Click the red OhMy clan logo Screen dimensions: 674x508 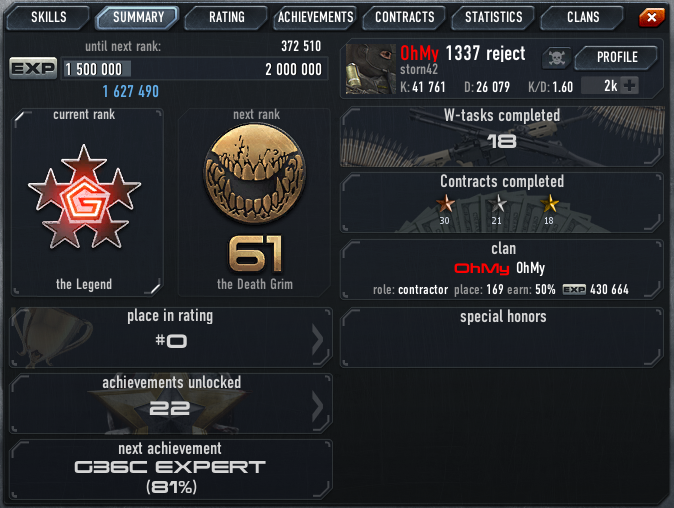482,269
